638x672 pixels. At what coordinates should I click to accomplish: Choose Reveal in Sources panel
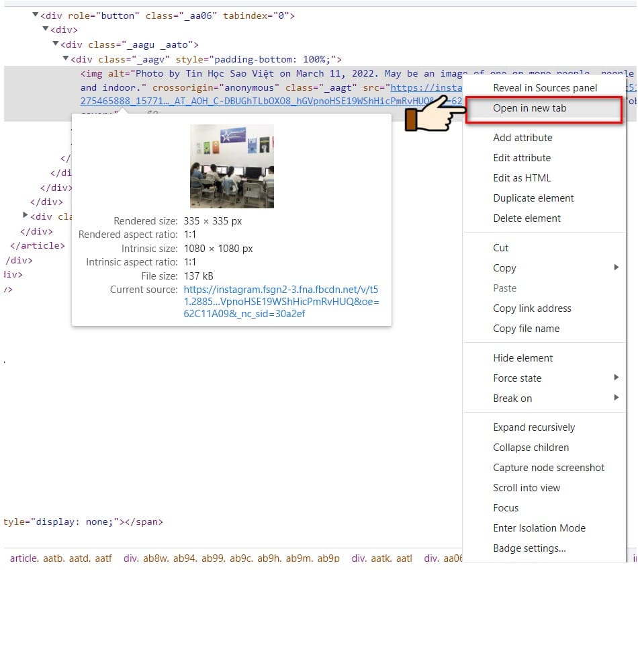point(545,88)
